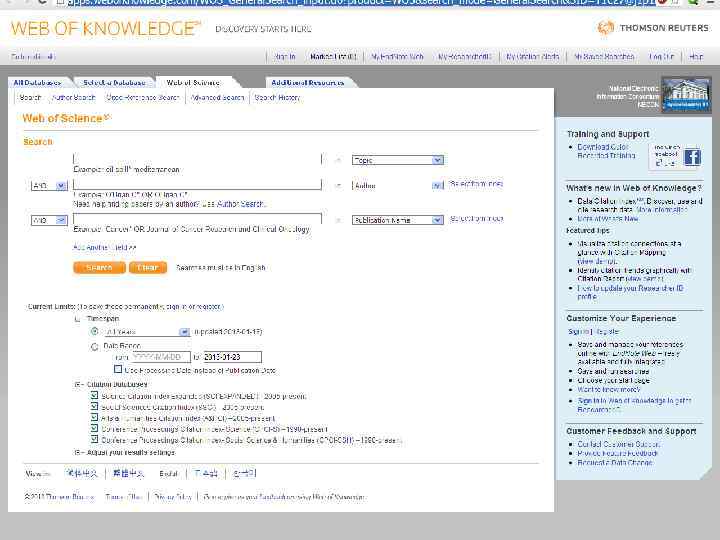Open the AND operator dropdown beside Publication Name row

tap(49, 220)
